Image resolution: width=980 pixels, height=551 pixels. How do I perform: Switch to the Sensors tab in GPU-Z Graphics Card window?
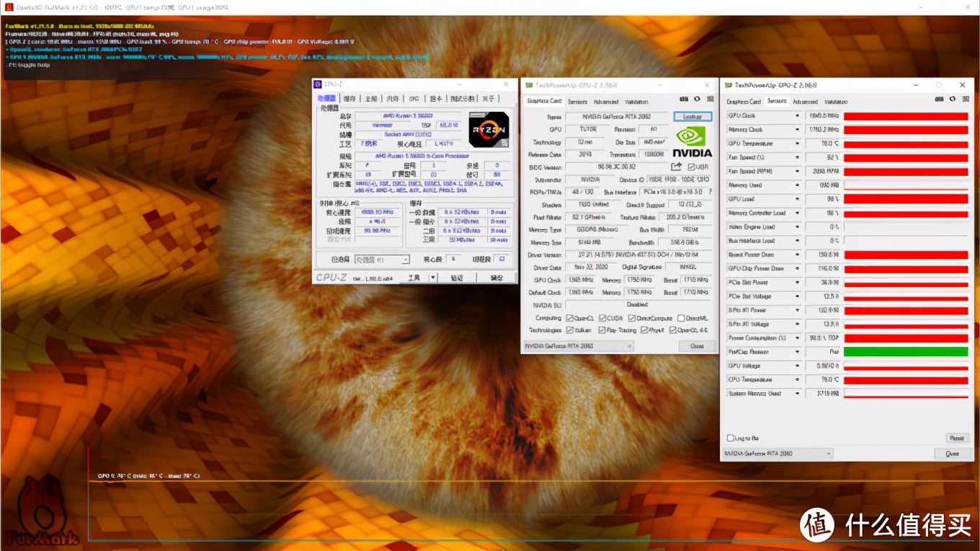click(x=577, y=102)
